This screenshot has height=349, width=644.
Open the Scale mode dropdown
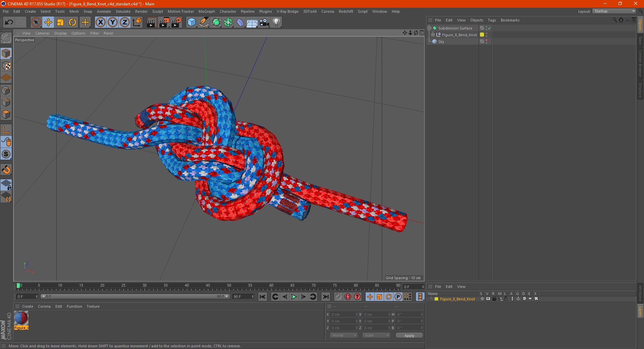pos(376,335)
